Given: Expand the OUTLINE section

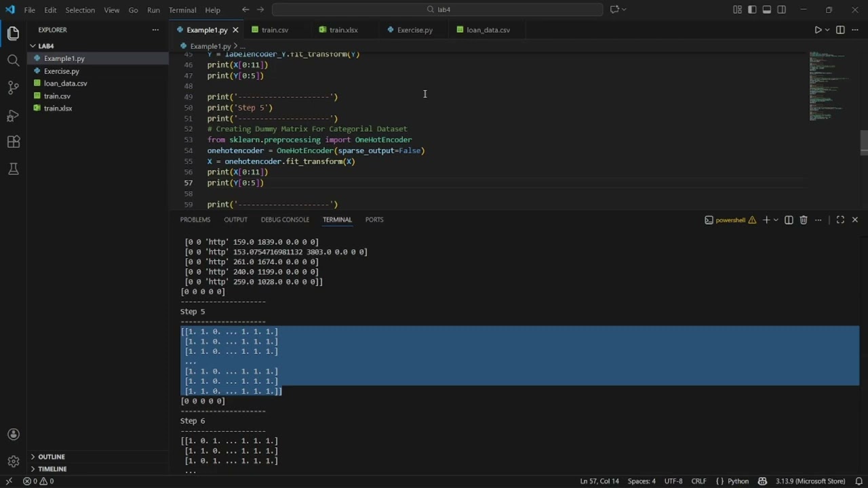Looking at the screenshot, I should 98,457.
